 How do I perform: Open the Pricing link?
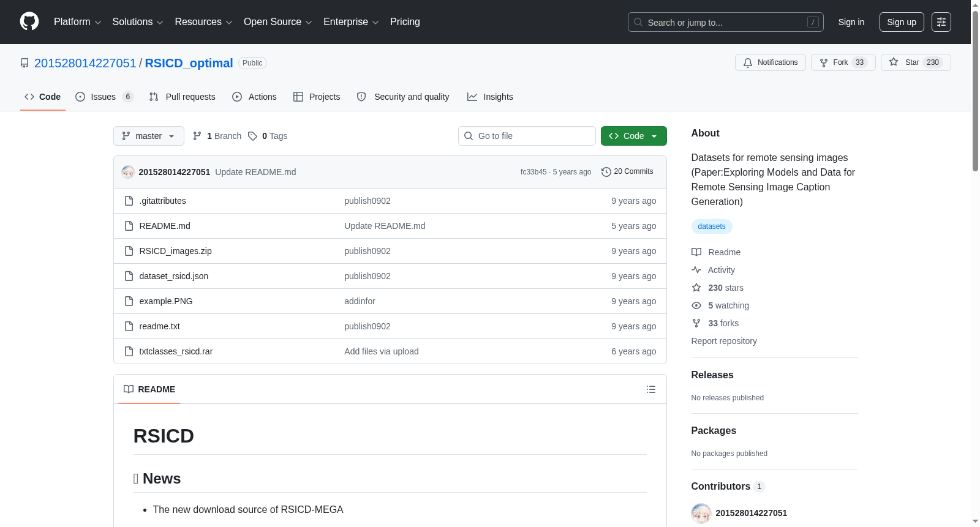pos(405,22)
